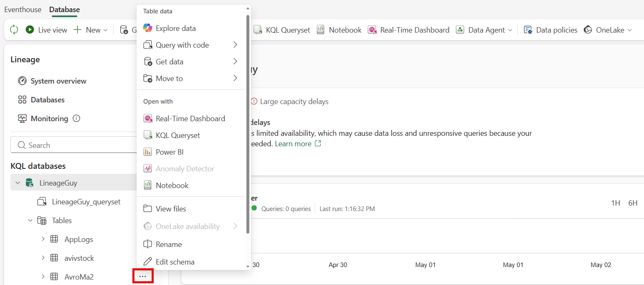Viewport: 644px width, 285px height.
Task: Click the AvroMa2 table row
Action: pyautogui.click(x=79, y=277)
